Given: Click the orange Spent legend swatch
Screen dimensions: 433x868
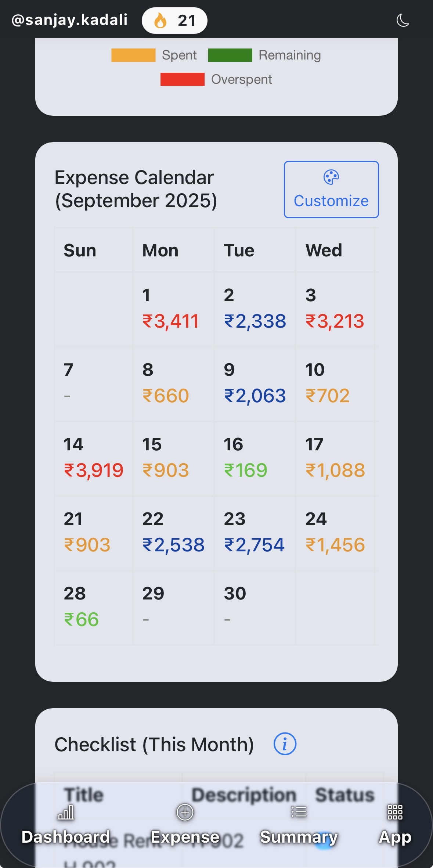Looking at the screenshot, I should 133,55.
